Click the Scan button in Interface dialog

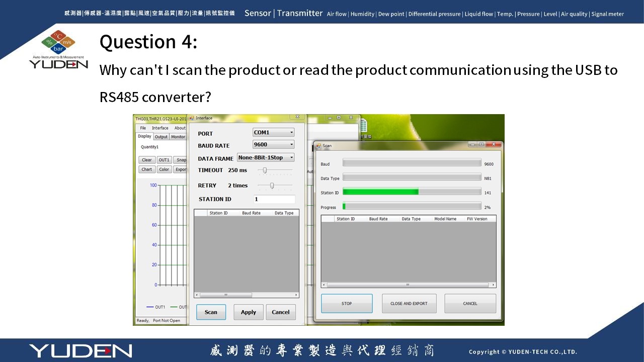[x=211, y=312]
